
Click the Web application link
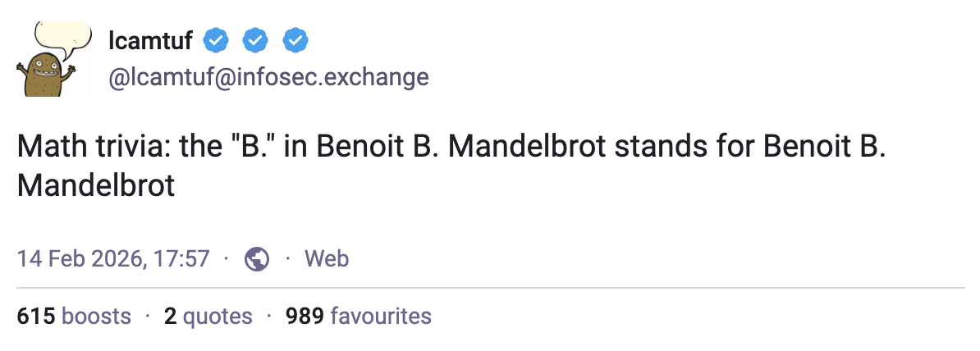[x=327, y=259]
